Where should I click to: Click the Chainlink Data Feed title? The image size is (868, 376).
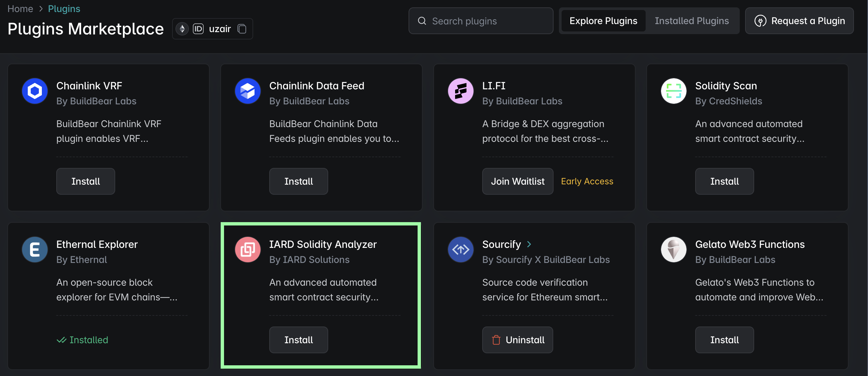(317, 86)
